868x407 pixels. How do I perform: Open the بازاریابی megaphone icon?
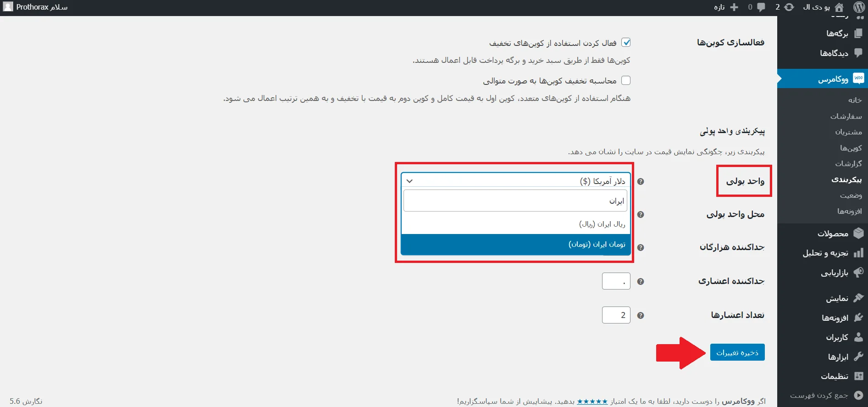click(858, 273)
